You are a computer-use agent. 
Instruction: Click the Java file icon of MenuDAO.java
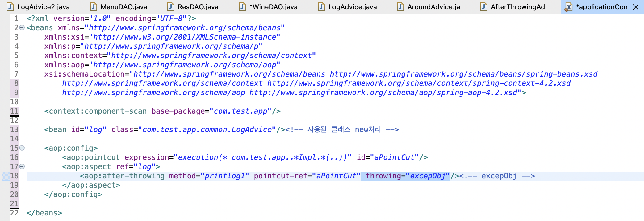click(x=94, y=7)
